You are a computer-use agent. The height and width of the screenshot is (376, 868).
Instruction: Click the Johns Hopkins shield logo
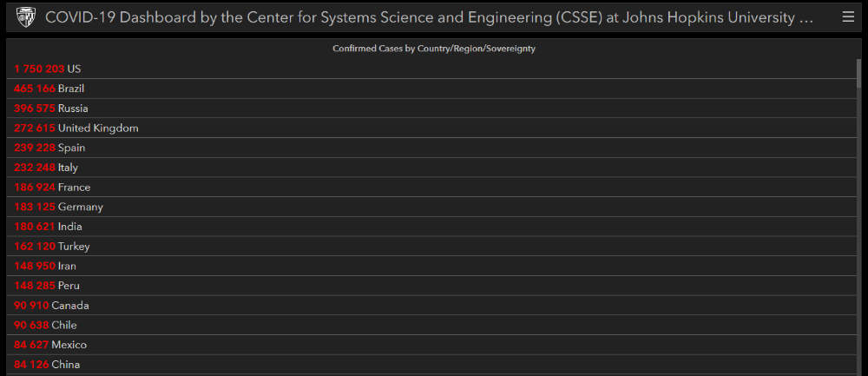coord(25,16)
